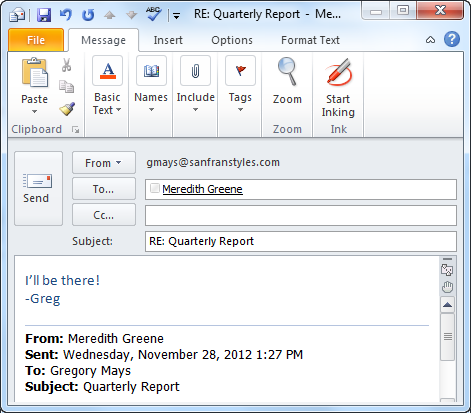This screenshot has height=413, width=471.
Task: Toggle the checkbox beside Meredith Greene
Action: coord(154,188)
